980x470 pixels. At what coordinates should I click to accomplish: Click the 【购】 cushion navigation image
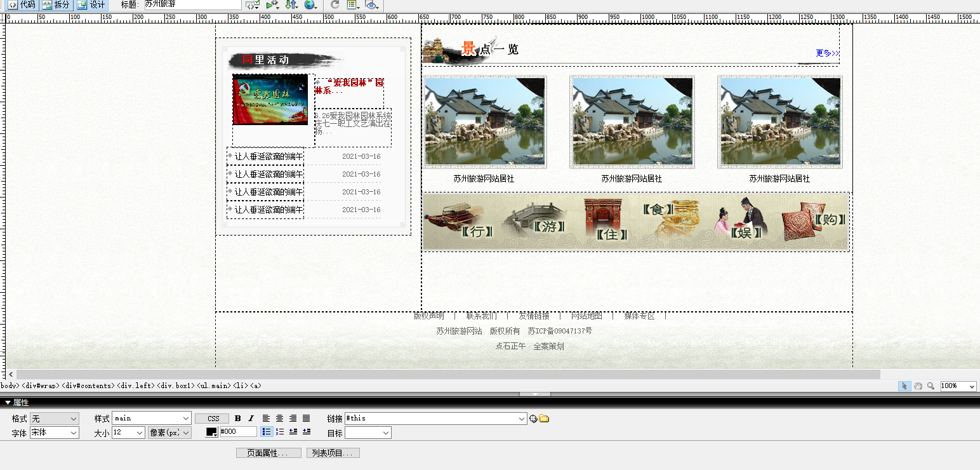814,220
